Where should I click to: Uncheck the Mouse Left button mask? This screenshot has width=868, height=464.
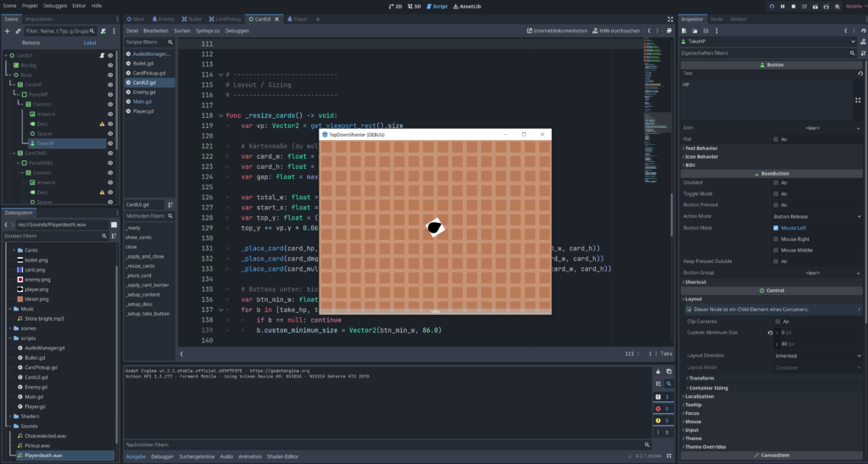(x=776, y=227)
